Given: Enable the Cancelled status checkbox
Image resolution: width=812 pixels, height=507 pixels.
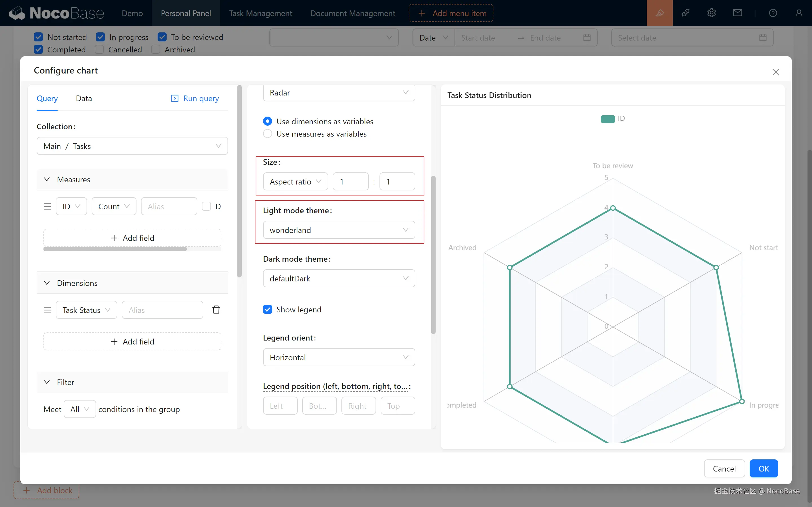Looking at the screenshot, I should tap(99, 50).
